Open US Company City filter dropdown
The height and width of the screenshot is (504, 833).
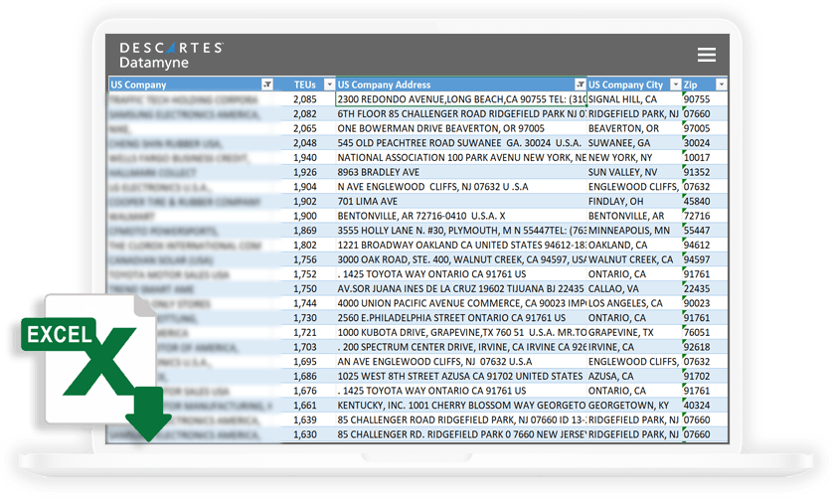tap(675, 85)
